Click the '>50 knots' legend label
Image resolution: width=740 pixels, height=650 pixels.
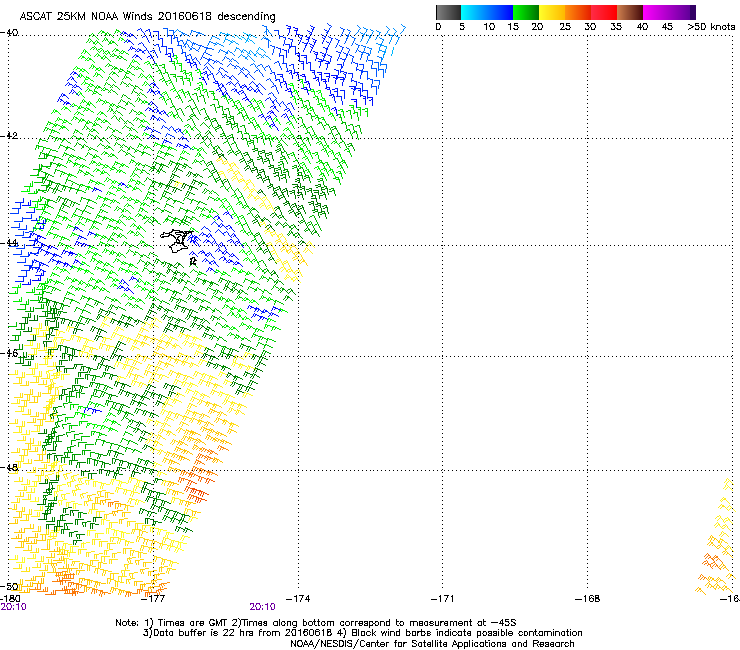(711, 27)
